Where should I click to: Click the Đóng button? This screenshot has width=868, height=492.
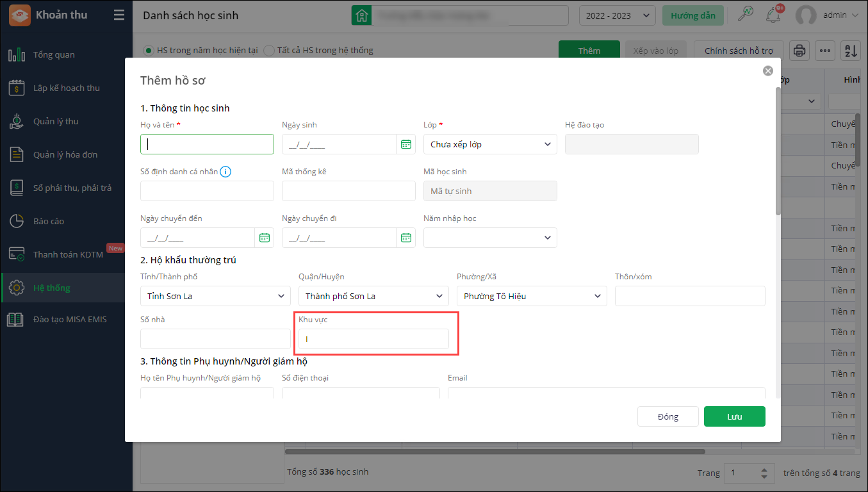(x=667, y=416)
